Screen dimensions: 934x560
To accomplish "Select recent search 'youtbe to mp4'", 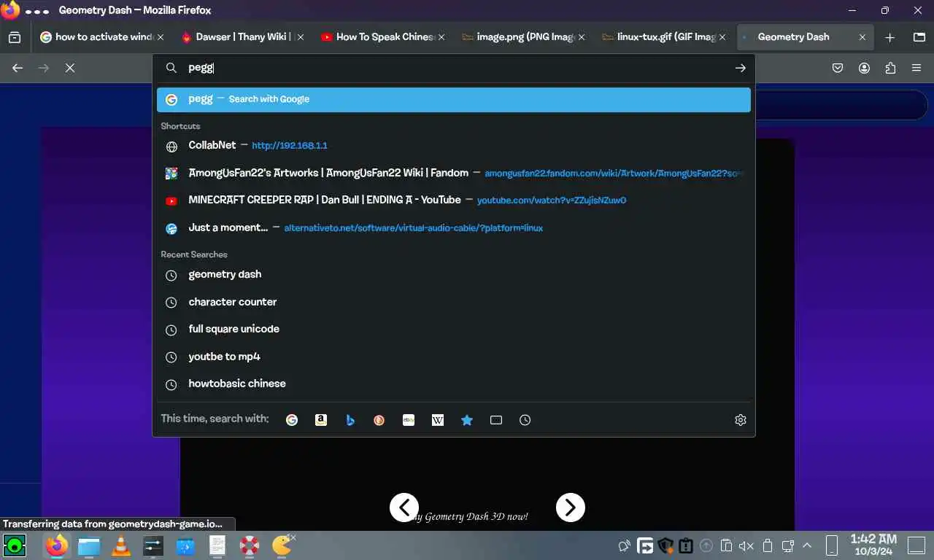I will pos(454,357).
